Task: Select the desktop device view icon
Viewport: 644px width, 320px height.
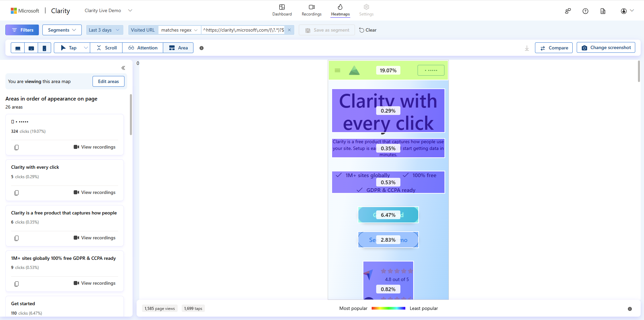Action: (x=18, y=48)
